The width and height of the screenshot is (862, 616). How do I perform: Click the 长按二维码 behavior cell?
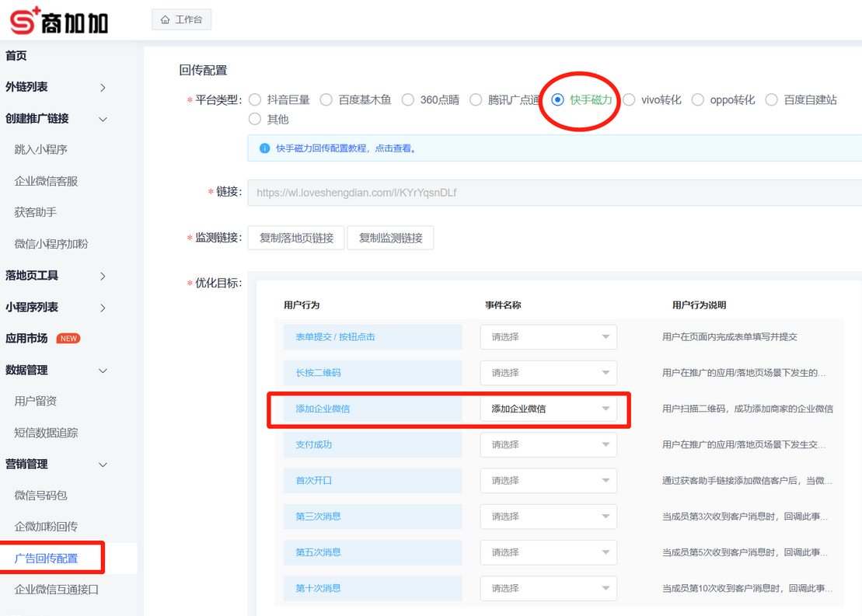pos(373,373)
